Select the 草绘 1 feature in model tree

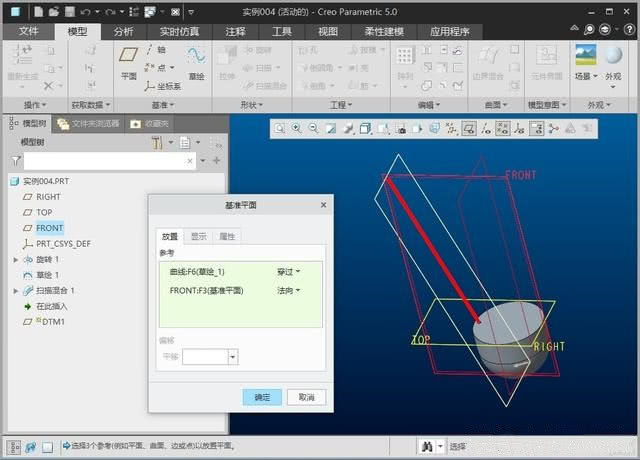[41, 275]
